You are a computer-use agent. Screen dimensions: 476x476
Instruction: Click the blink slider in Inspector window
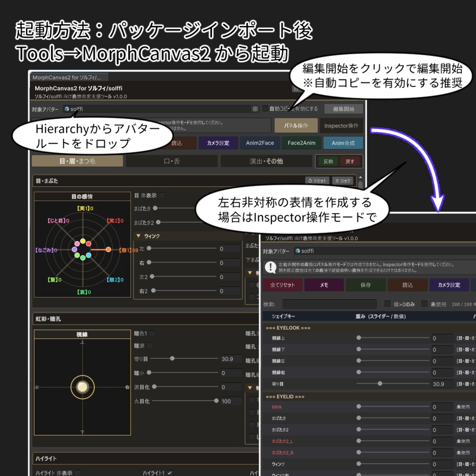393,406
